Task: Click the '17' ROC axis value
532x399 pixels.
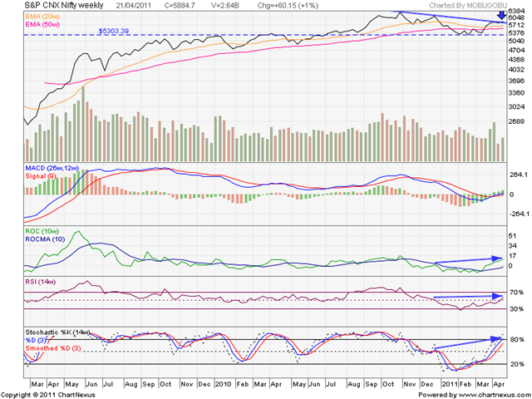Action: (x=513, y=255)
